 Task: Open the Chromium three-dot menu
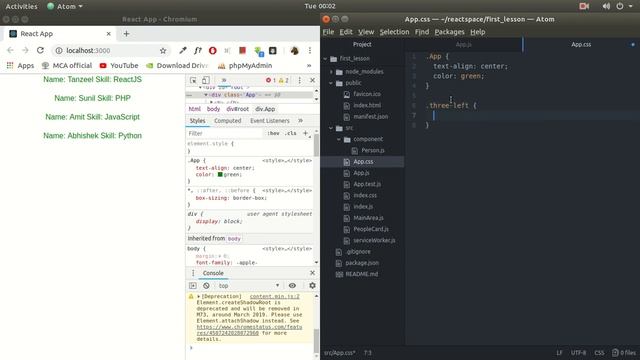coord(310,50)
